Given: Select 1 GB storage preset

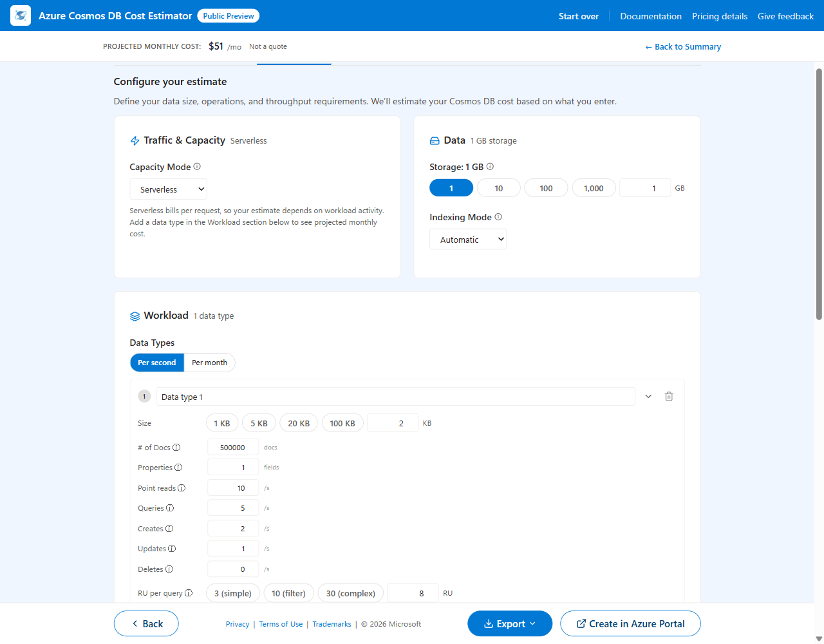Looking at the screenshot, I should [451, 188].
